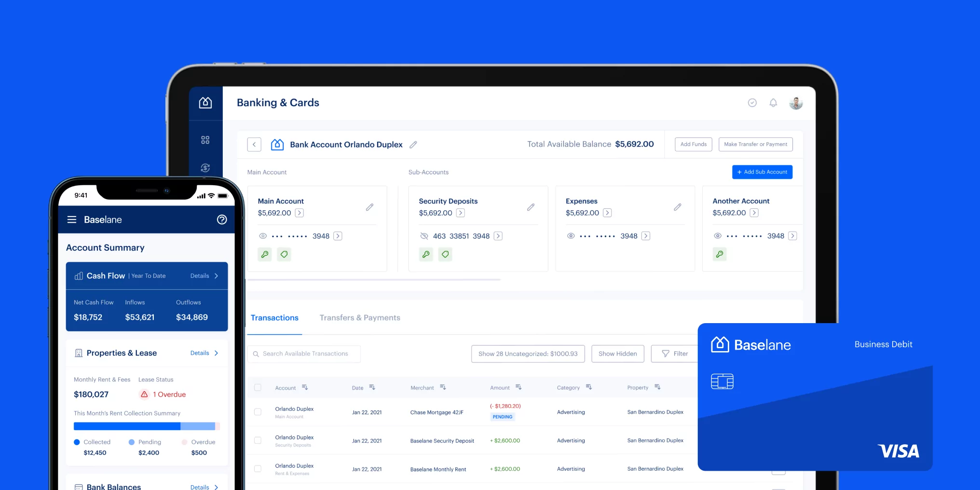
Task: Click the Add Funds button
Action: coord(694,144)
